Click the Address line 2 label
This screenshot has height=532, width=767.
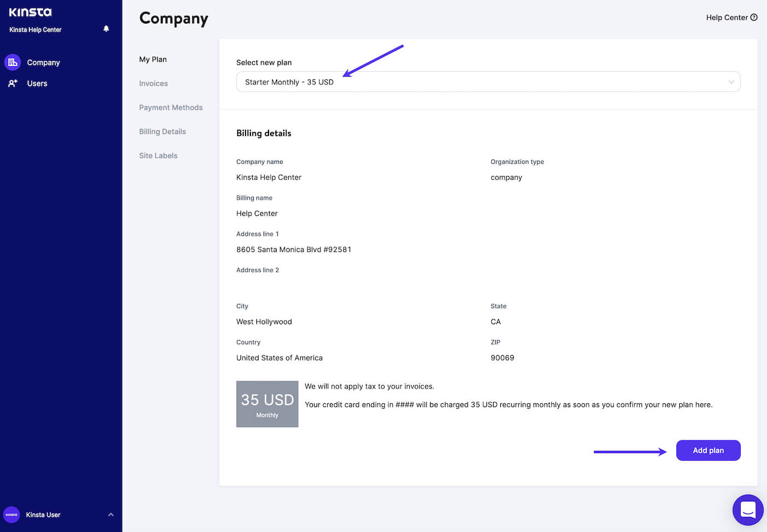257,270
